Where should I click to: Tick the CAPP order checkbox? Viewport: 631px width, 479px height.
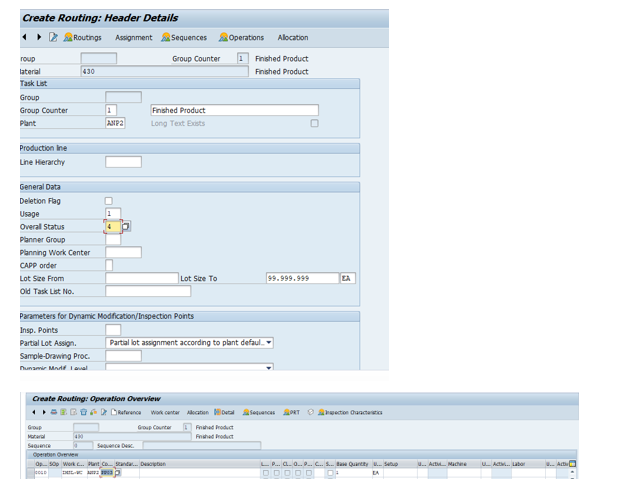pos(109,265)
